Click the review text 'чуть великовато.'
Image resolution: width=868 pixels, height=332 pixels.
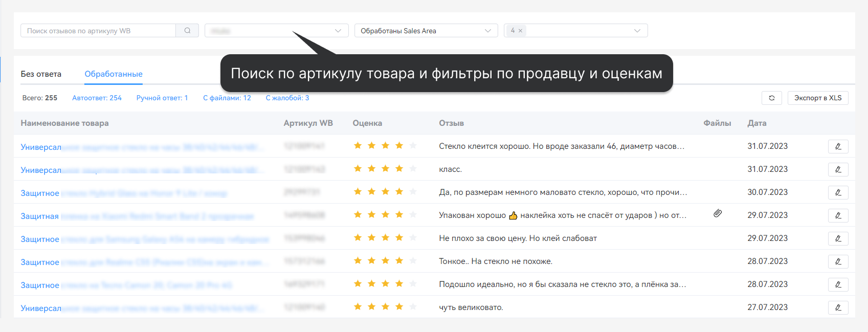(x=471, y=307)
